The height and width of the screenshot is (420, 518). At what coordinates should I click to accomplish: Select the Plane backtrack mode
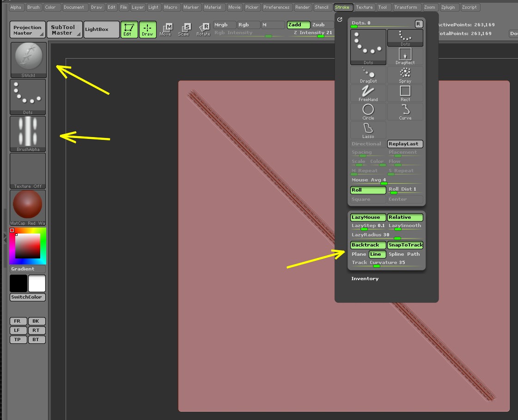click(x=359, y=254)
